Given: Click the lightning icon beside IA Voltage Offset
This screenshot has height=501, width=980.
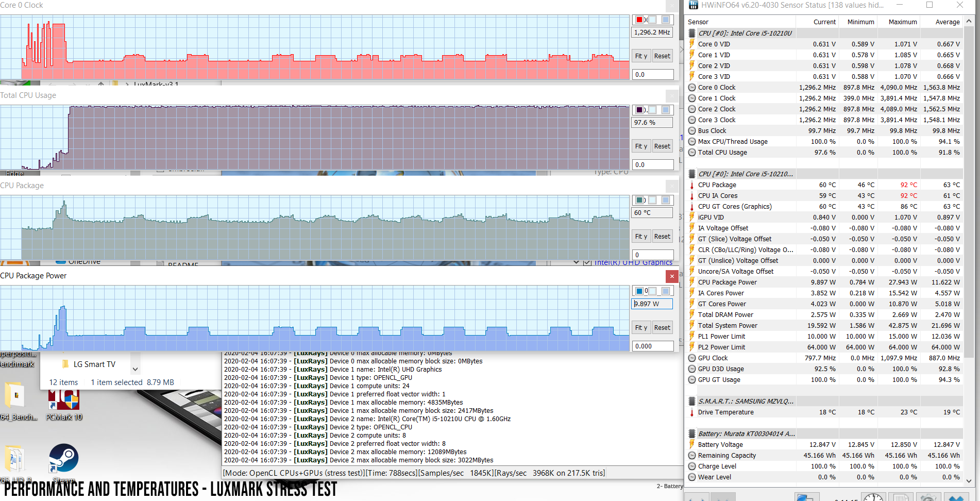Looking at the screenshot, I should 692,228.
